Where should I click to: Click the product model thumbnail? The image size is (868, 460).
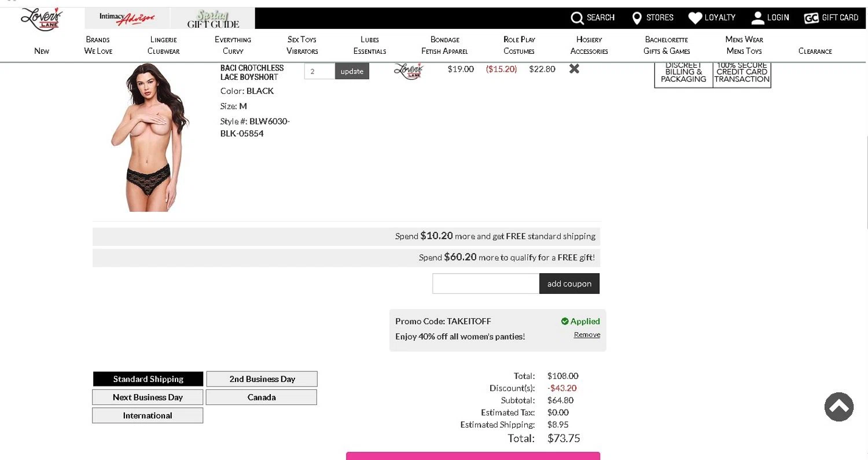(148, 137)
